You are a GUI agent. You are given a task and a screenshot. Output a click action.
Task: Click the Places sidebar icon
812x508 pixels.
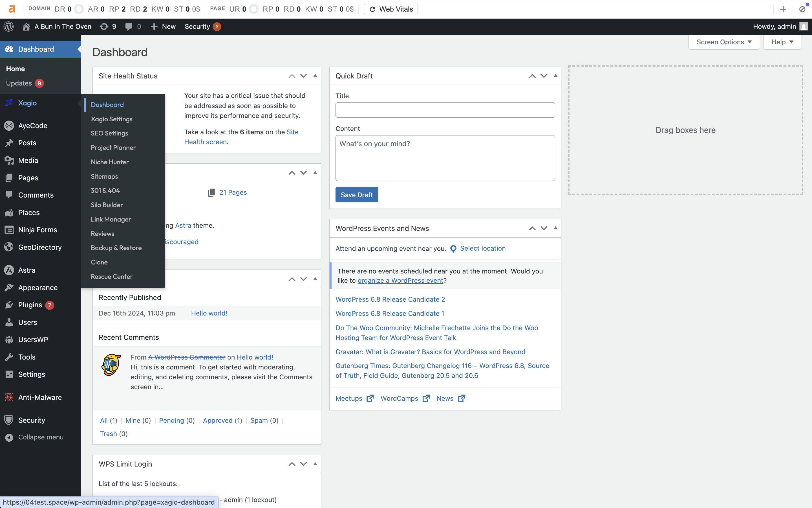(x=9, y=213)
